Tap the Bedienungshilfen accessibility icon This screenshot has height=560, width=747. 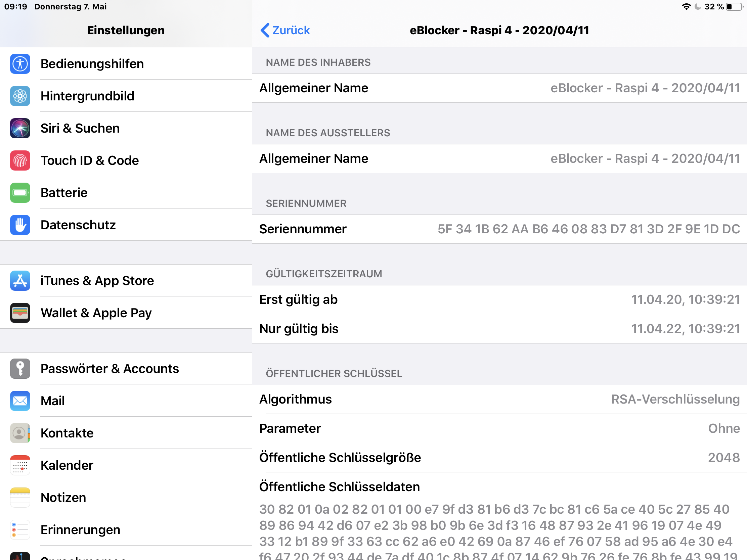20,64
